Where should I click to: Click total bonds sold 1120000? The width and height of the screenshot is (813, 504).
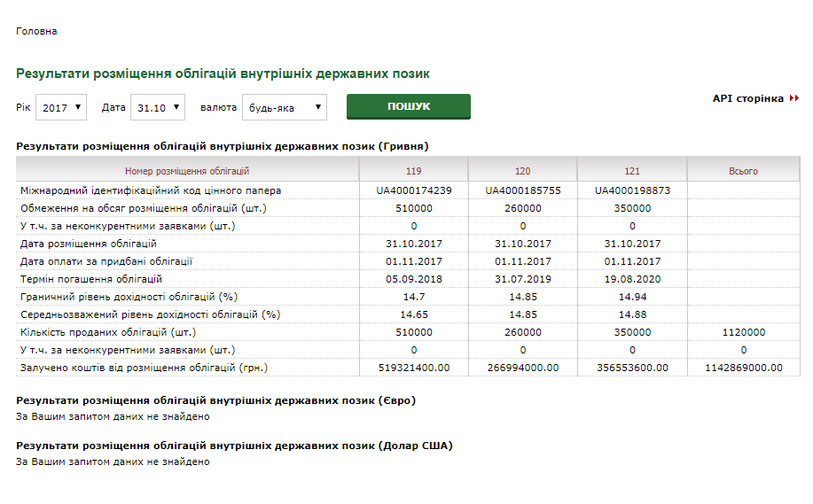pos(744,332)
